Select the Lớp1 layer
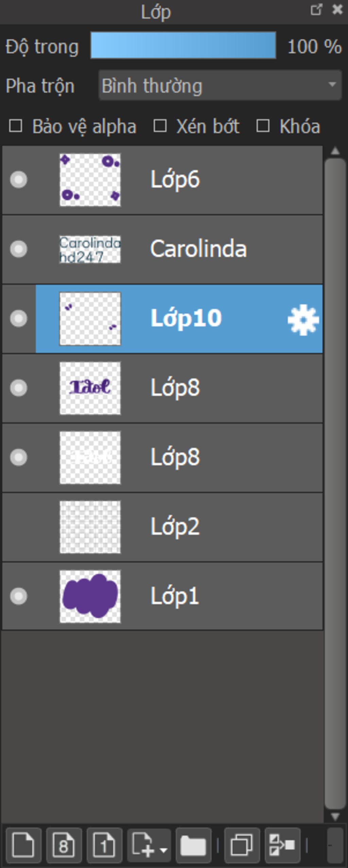 pos(162,596)
